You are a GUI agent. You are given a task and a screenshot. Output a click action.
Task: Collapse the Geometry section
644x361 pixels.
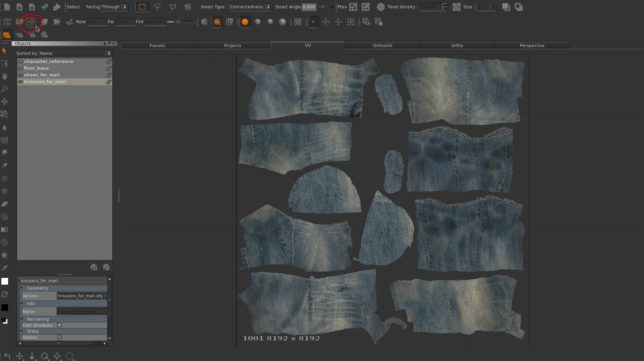point(22,288)
